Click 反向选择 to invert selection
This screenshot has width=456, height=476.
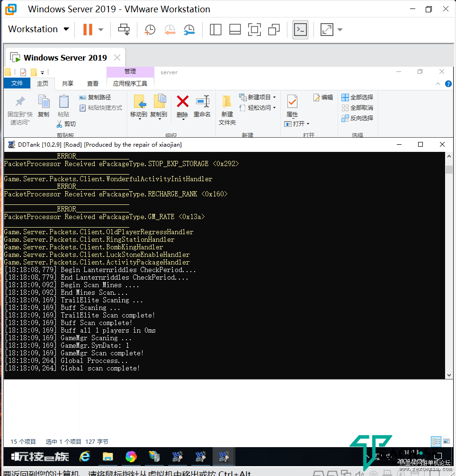pos(357,118)
